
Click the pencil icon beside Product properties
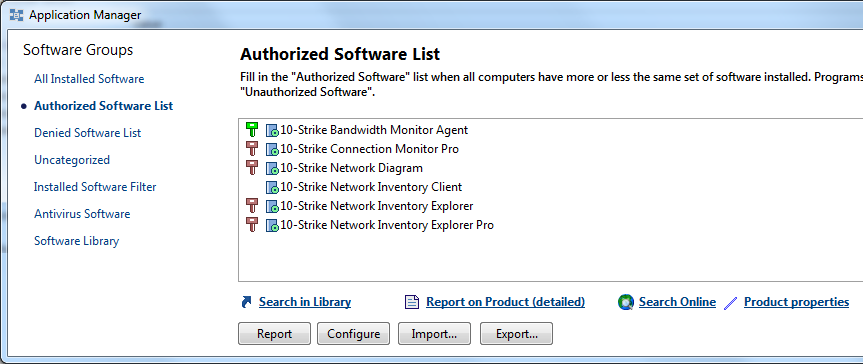pos(731,302)
